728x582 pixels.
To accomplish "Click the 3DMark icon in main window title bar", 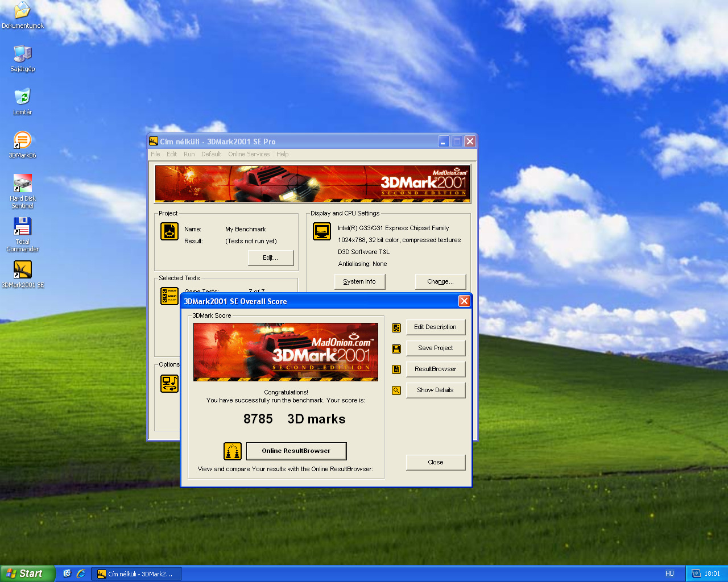I will click(153, 141).
